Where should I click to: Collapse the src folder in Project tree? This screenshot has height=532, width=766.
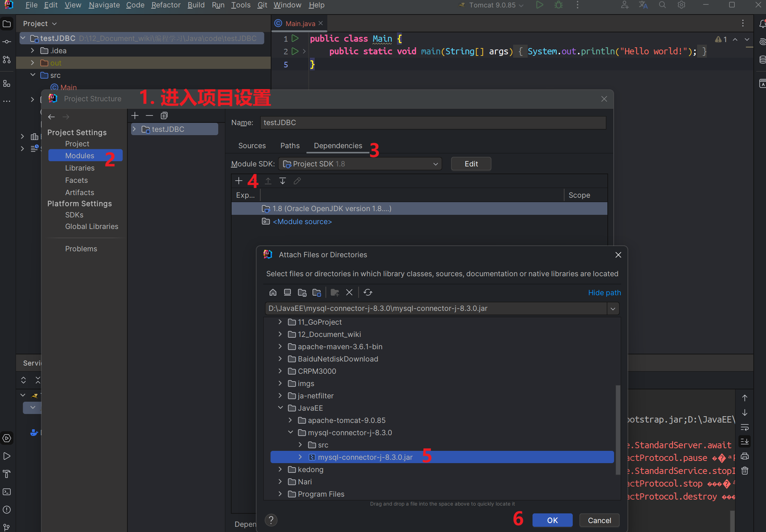[x=32, y=75]
